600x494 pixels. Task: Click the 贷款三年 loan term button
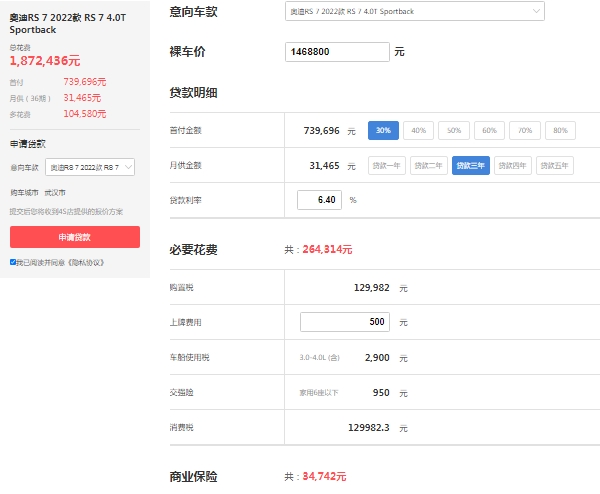tap(471, 166)
